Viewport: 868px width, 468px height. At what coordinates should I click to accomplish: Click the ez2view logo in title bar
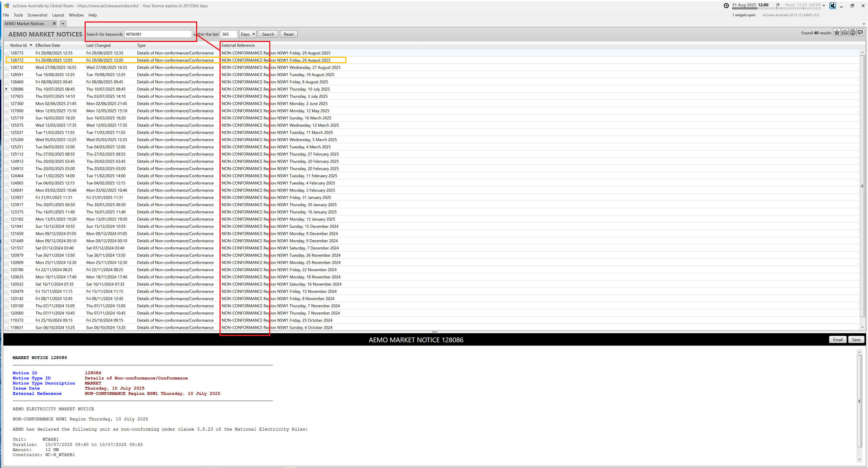(x=6, y=6)
